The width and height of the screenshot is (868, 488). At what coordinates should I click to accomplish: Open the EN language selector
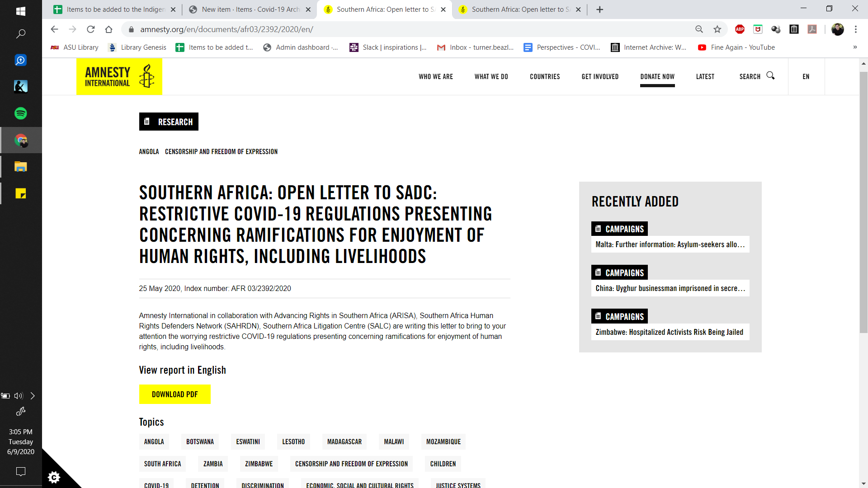click(x=806, y=77)
